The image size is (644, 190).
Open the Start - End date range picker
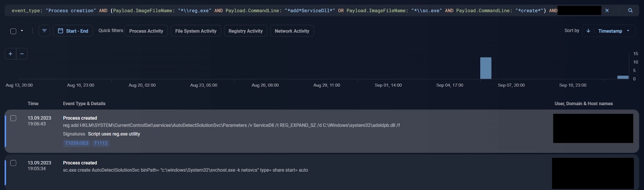coord(73,31)
